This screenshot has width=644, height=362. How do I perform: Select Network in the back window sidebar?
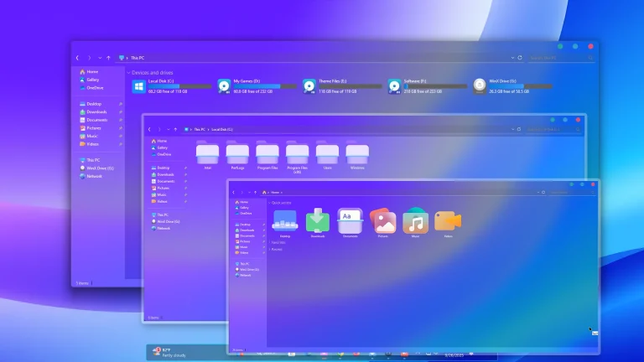click(94, 176)
